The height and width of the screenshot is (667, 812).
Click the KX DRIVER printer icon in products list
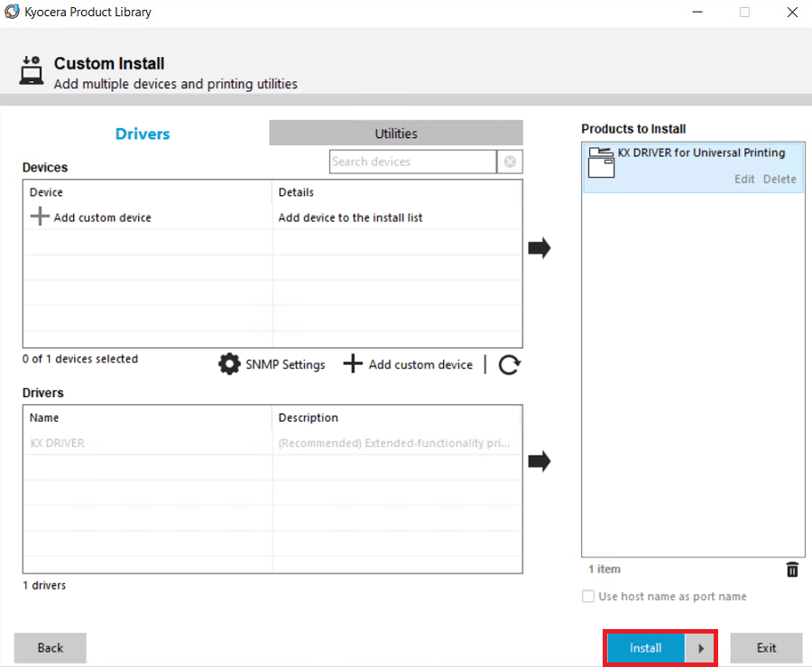coord(601,162)
